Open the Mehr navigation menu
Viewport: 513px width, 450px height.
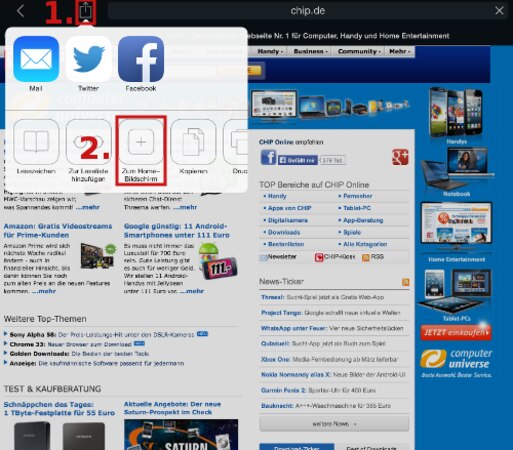[400, 51]
